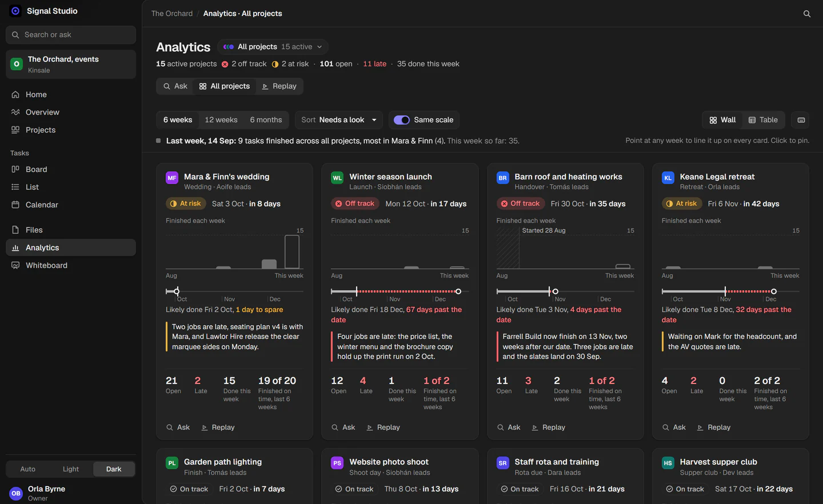
Task: Go to Projects in the sidebar
Action: 71,130
